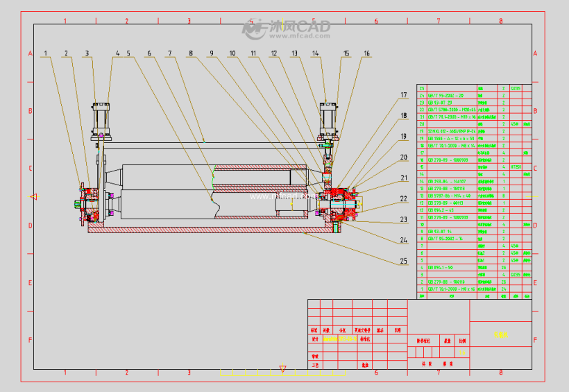Click the 沐风CAD logo watermark at top
This screenshot has height=392, width=569.
coord(285,28)
